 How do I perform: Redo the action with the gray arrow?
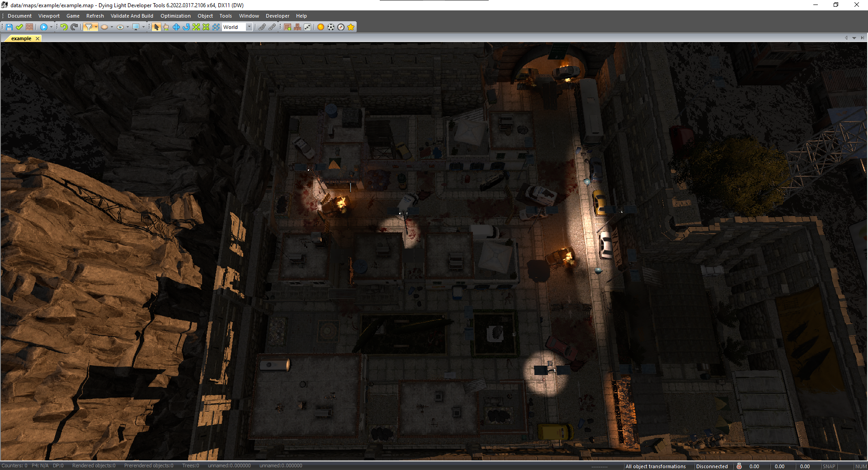(74, 27)
